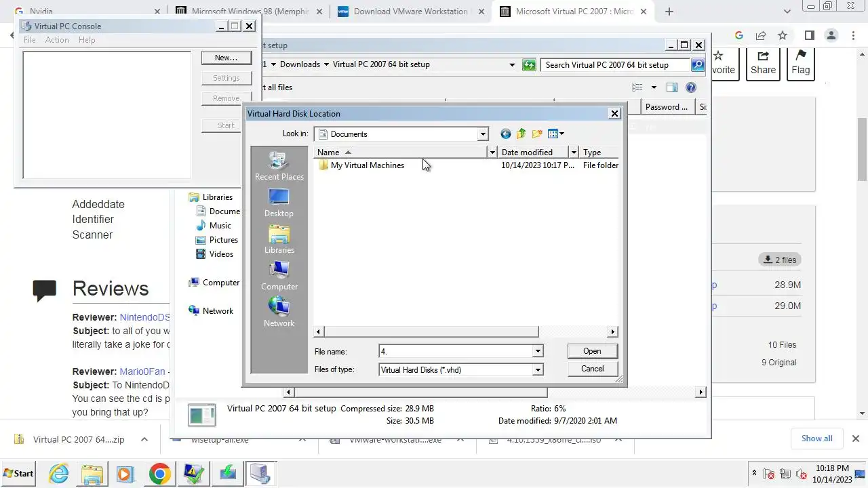Screen dimensions: 868x488
Task: Click the Start button on taskbar
Action: click(19, 473)
